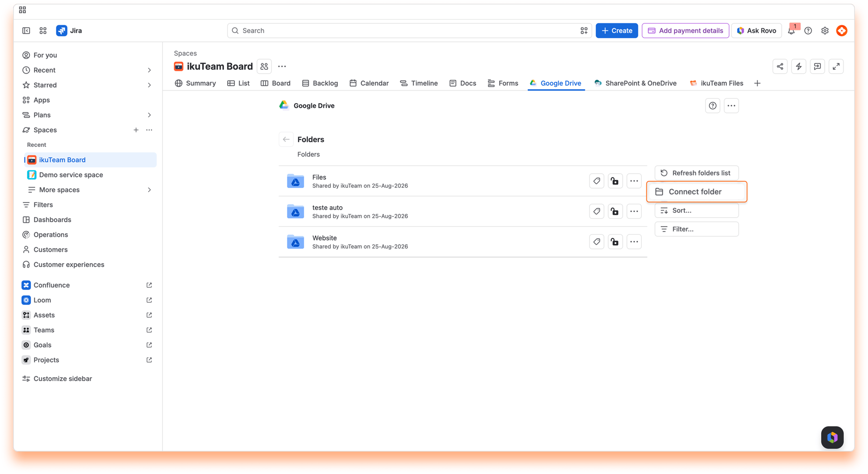Add a new tab with plus icon
This screenshot has width=868, height=474.
pos(757,83)
